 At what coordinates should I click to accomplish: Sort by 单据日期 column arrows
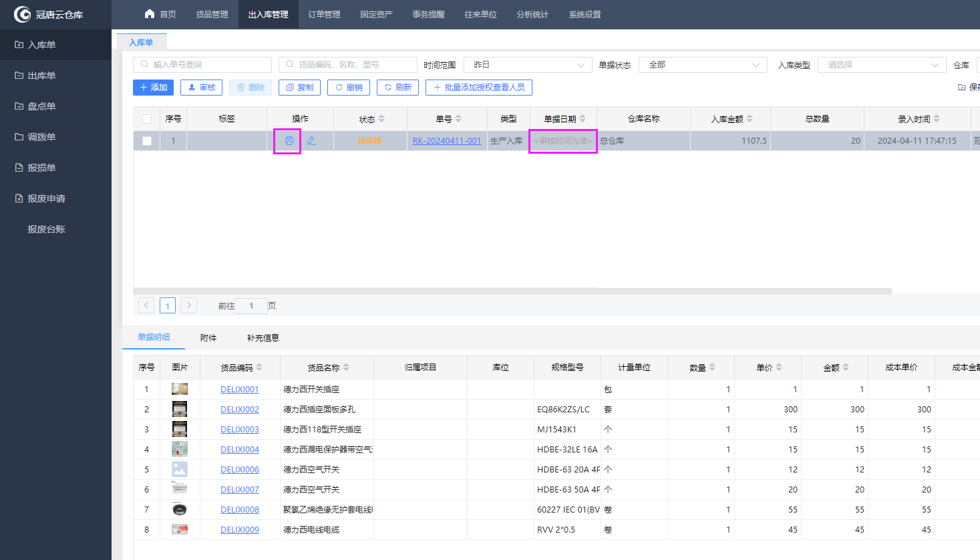point(583,118)
